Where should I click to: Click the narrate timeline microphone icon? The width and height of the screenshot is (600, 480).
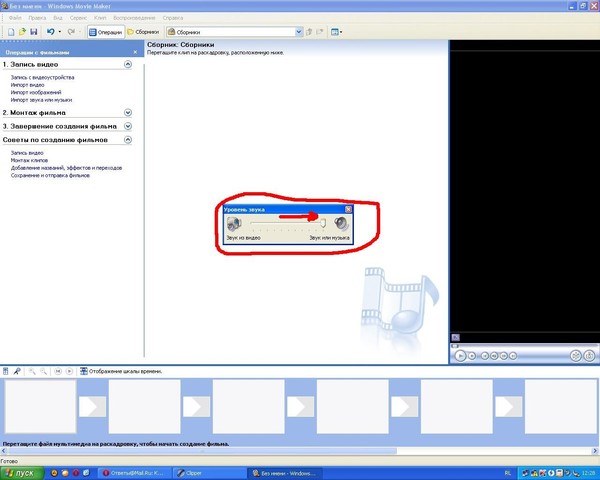[x=17, y=371]
